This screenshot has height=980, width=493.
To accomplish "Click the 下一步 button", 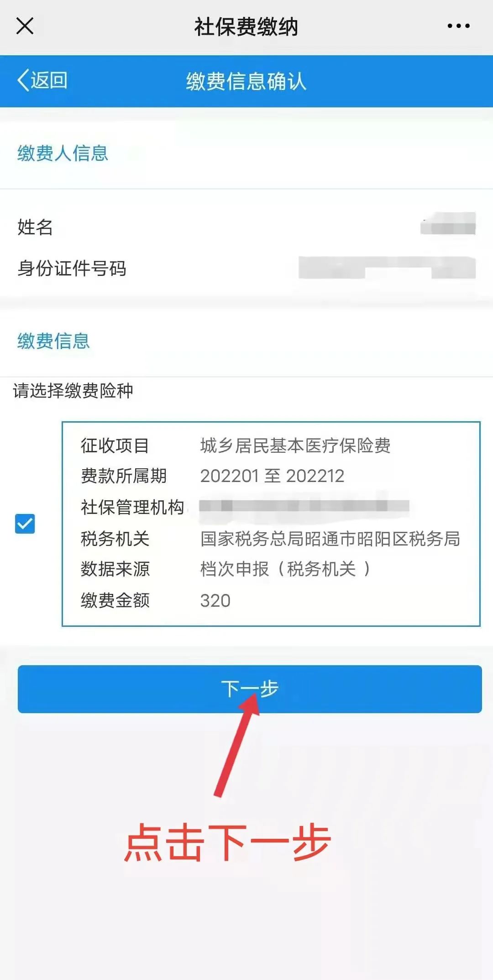I will (x=250, y=689).
